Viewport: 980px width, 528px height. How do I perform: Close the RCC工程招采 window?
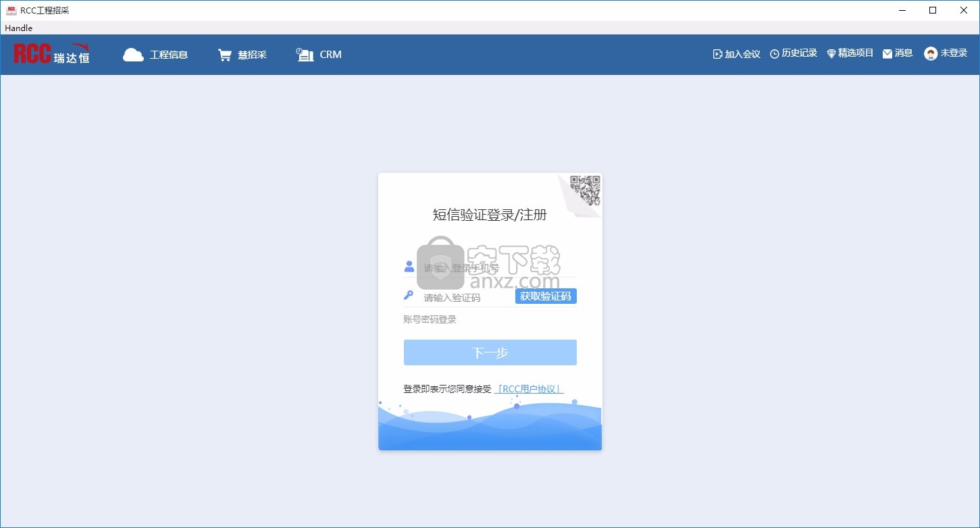pos(964,10)
